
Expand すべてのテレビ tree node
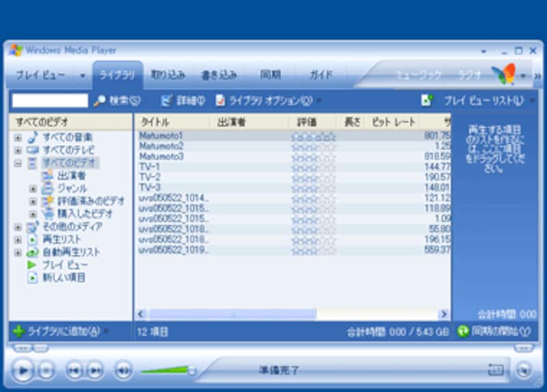(18, 151)
